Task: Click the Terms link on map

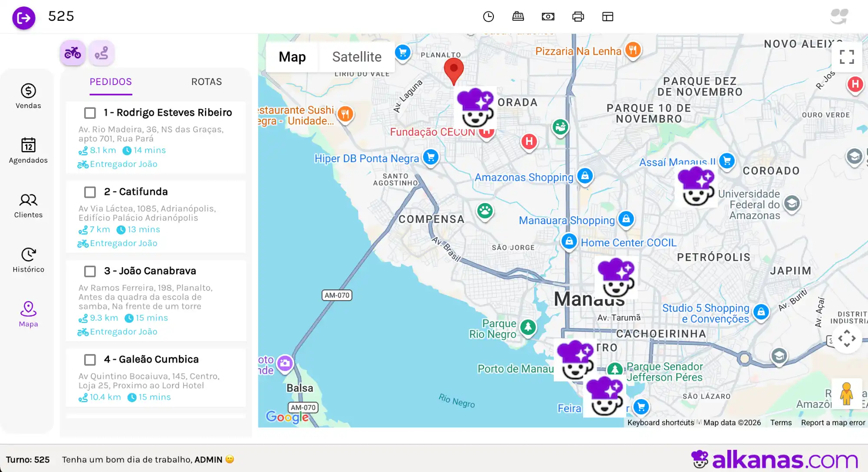Action: (781, 423)
